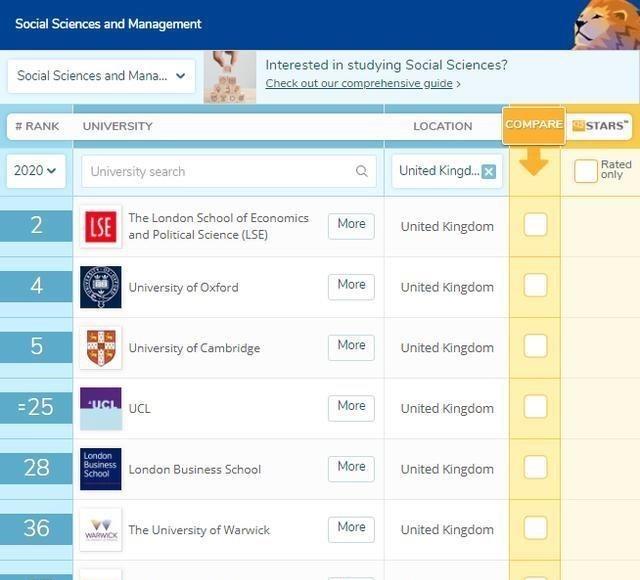Tick the compare checkbox for LSE

(x=535, y=225)
